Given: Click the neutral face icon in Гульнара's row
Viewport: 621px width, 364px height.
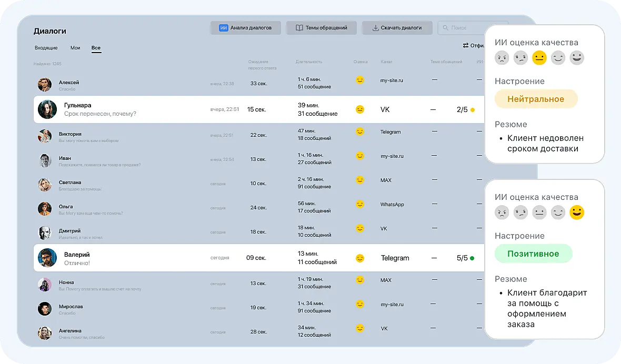Looking at the screenshot, I should coord(359,109).
